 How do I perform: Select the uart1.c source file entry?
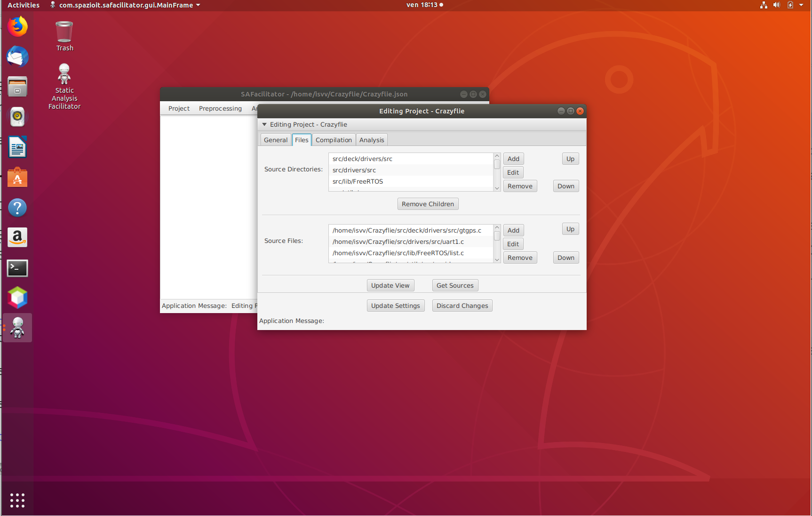point(398,242)
